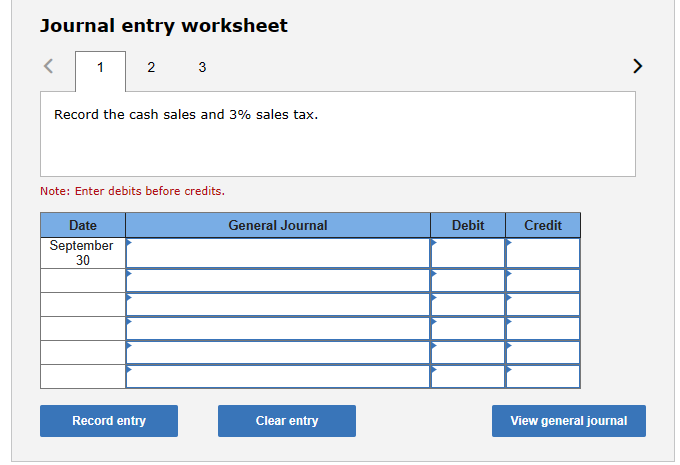Open General Journal account dropdown in third row

tap(278, 305)
